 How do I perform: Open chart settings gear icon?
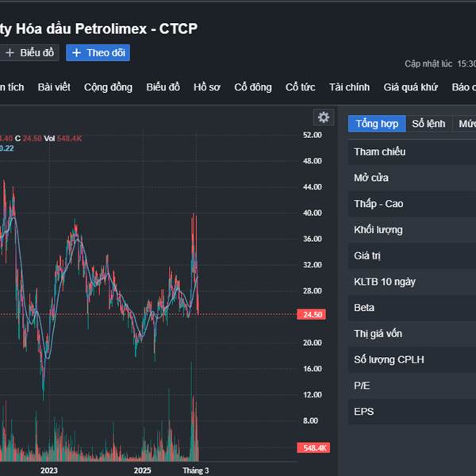[324, 117]
